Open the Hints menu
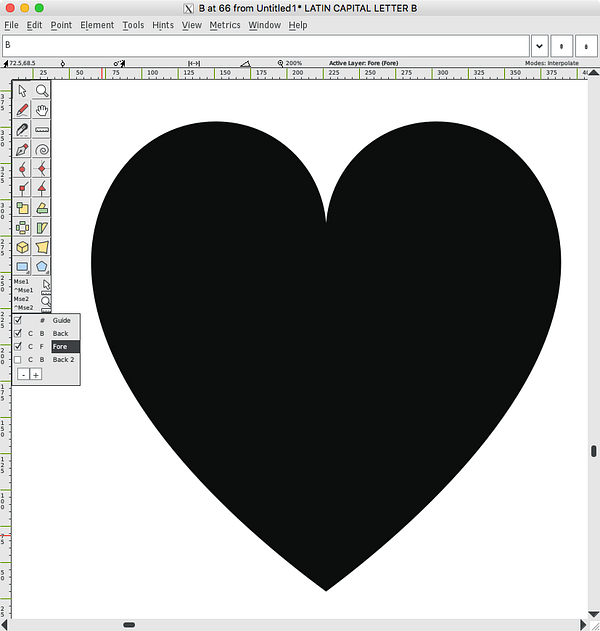The height and width of the screenshot is (631, 600). [163, 25]
